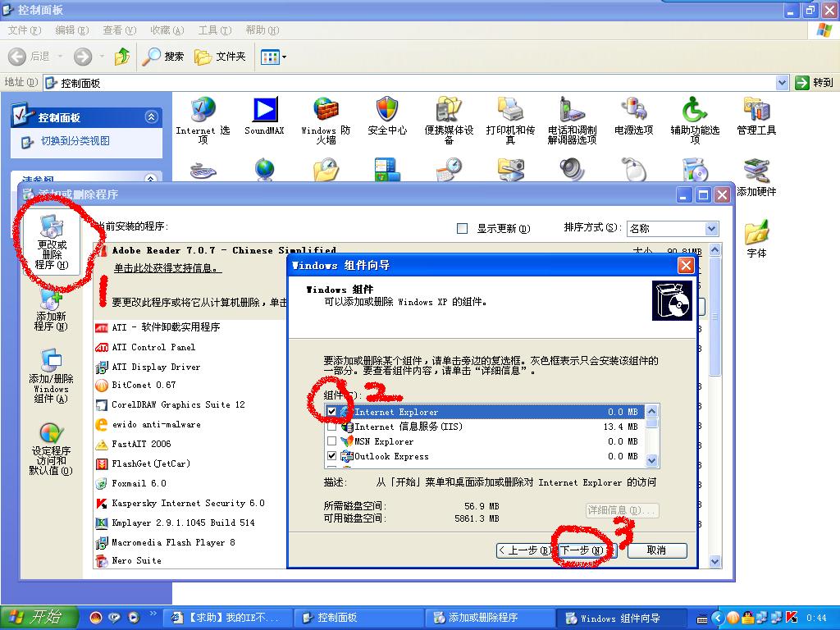Screen dimensions: 840x630
Task: Click the 开始 Start button
Action: 39,617
